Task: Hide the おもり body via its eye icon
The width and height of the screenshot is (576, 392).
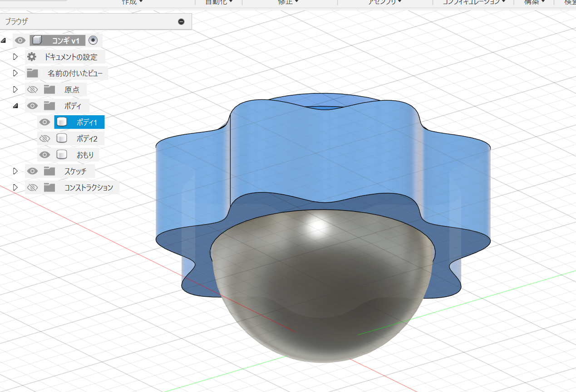Action: point(44,155)
